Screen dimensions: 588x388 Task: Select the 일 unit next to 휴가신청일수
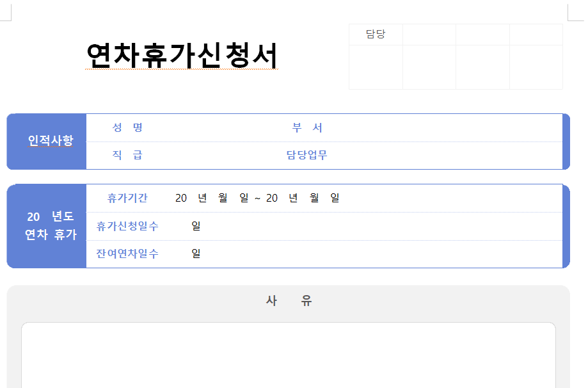click(196, 225)
